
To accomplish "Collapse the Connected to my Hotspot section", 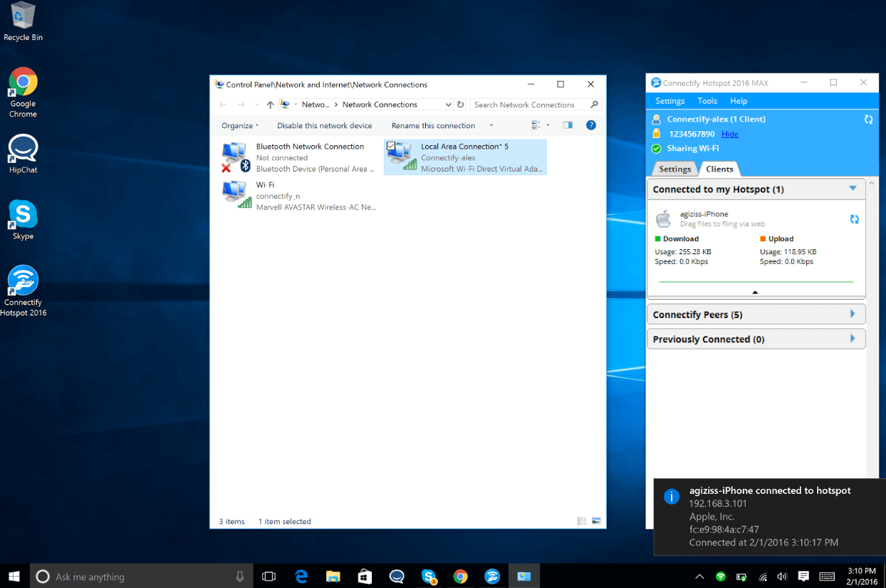I will (853, 189).
